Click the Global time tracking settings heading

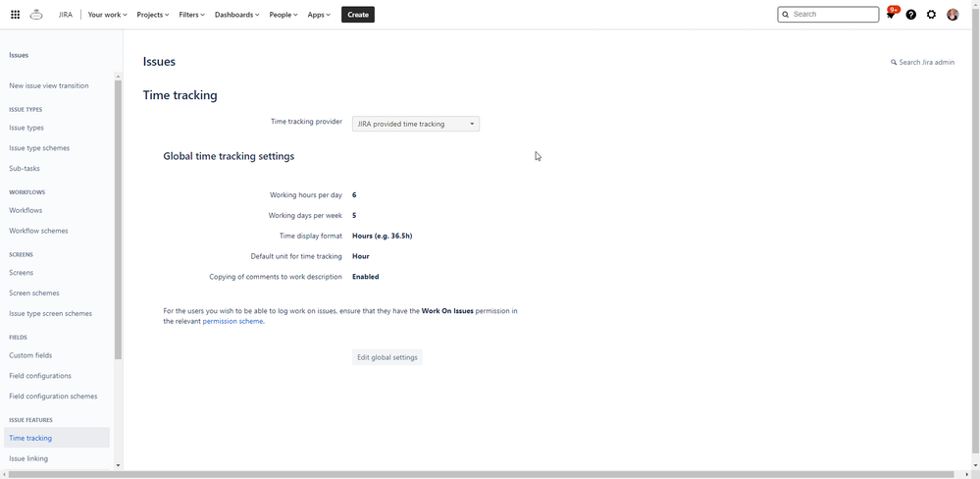coord(229,156)
